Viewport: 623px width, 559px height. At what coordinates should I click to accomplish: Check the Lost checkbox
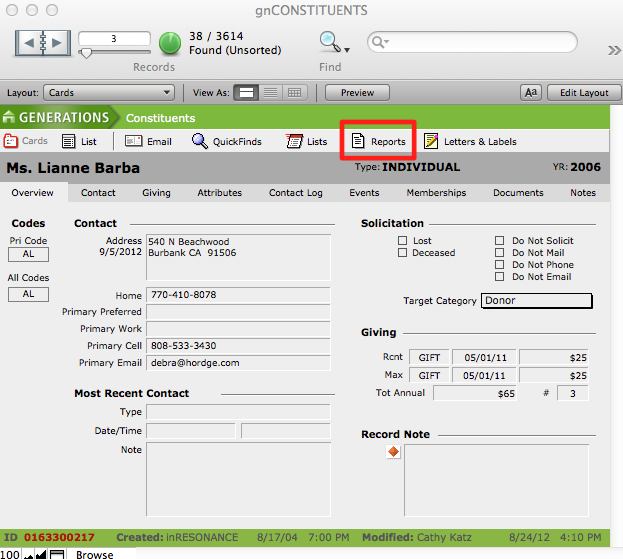click(x=402, y=241)
